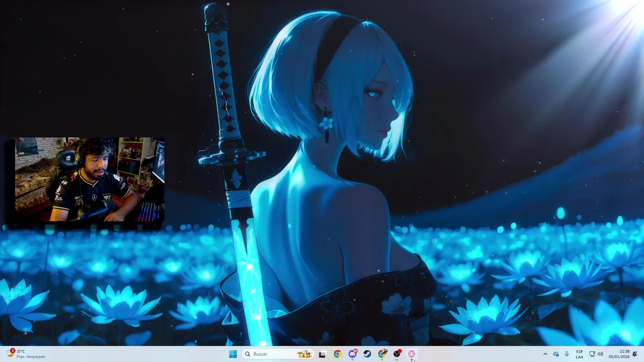Click the search highlights image in Buscar box
Viewport: 644px width, 362px height.
click(304, 354)
